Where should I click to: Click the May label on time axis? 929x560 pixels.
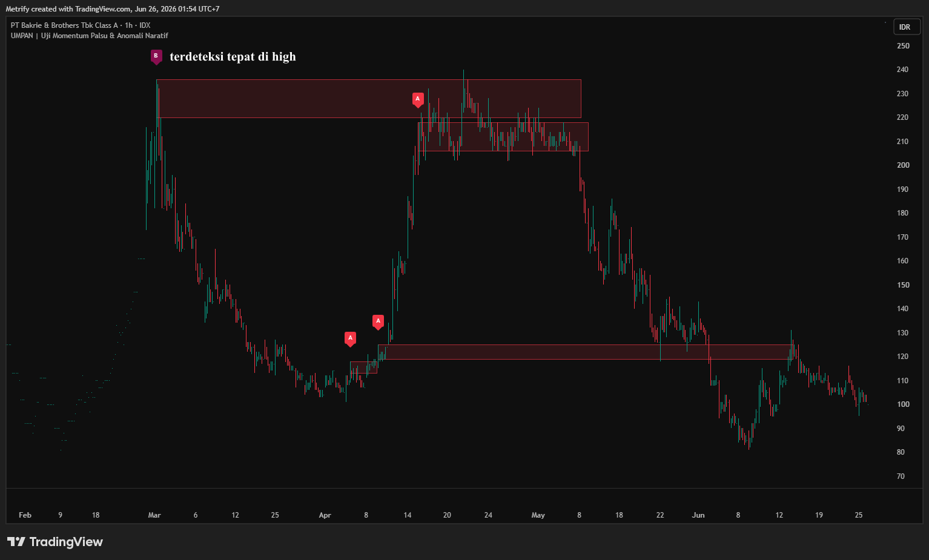[538, 515]
